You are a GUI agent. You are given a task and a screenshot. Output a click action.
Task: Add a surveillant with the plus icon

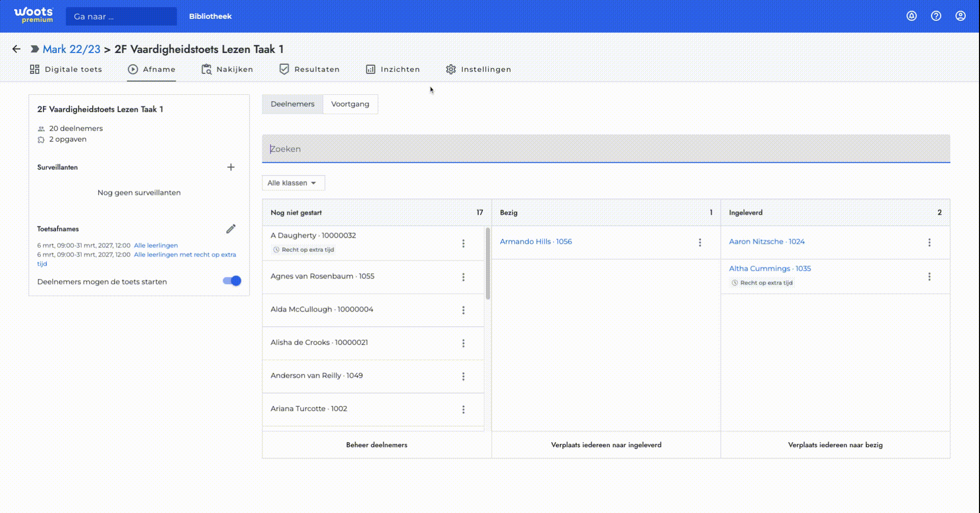click(231, 167)
